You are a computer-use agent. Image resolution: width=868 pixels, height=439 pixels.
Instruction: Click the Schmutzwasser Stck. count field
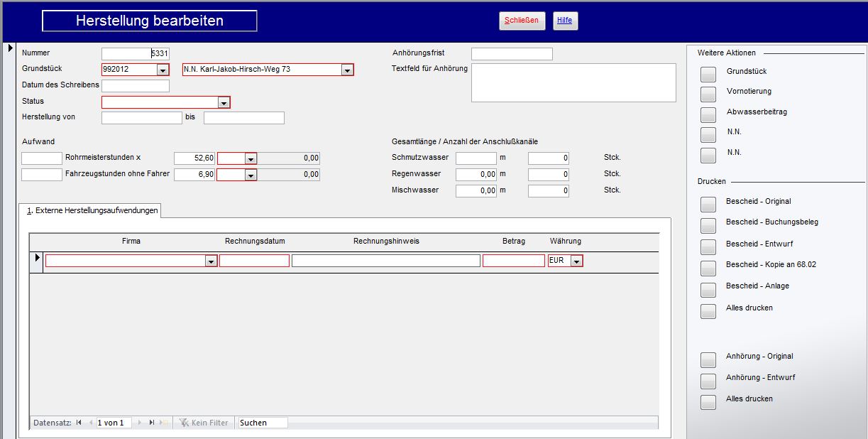(549, 158)
